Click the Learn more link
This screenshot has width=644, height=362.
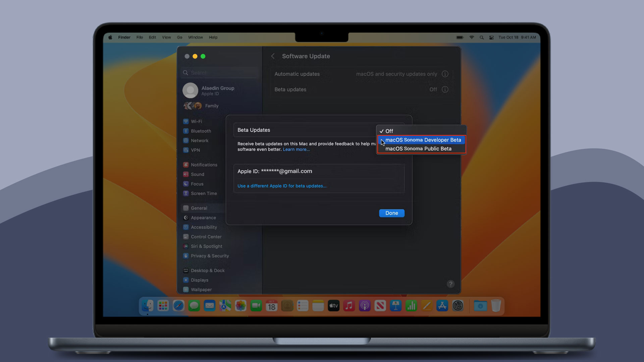[x=296, y=149]
